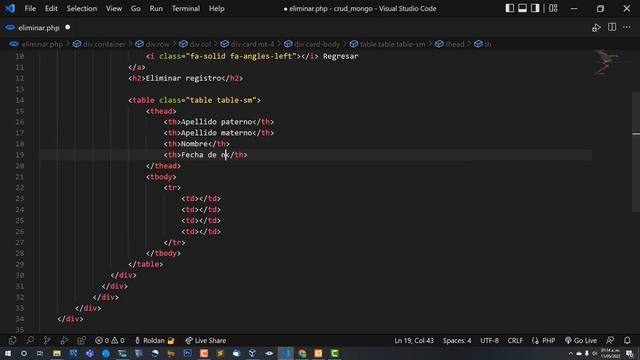The image size is (640, 360).
Task: Click 'Eliminar registro' heading text
Action: pyautogui.click(x=183, y=78)
